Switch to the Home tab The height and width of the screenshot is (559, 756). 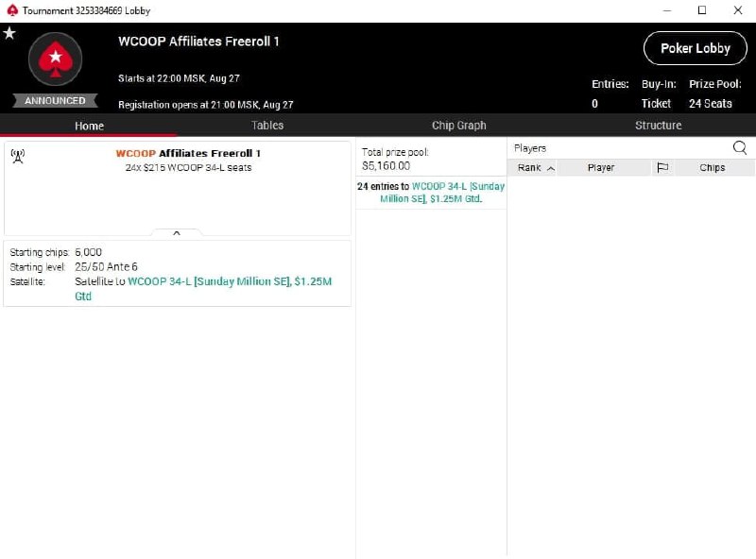89,126
